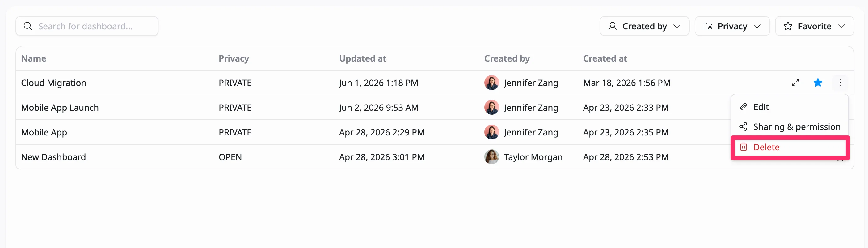The image size is (868, 248).
Task: Click Apr 28, 2026 2:53 PM cell
Action: coord(626,157)
